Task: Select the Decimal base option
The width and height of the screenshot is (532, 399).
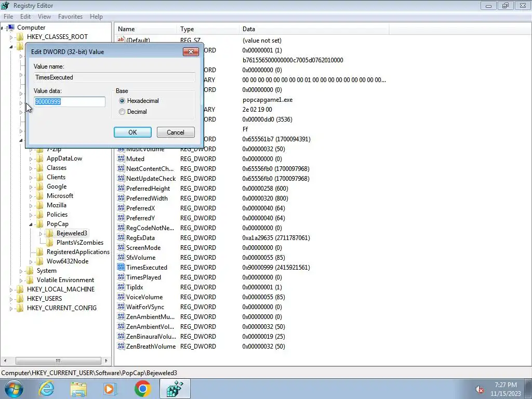Action: point(122,112)
